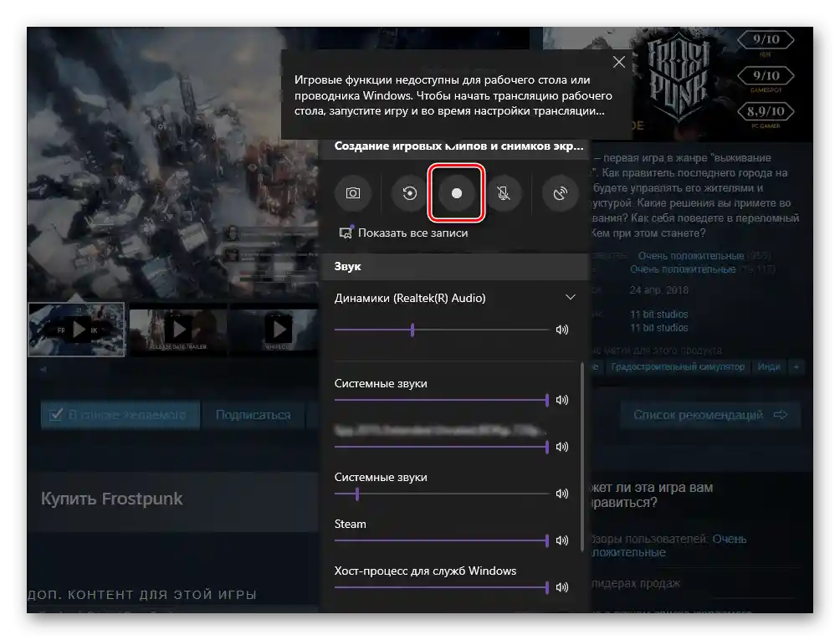Image resolution: width=840 pixels, height=640 pixels.
Task: Adjust the blurred application's volume slider
Action: point(442,447)
